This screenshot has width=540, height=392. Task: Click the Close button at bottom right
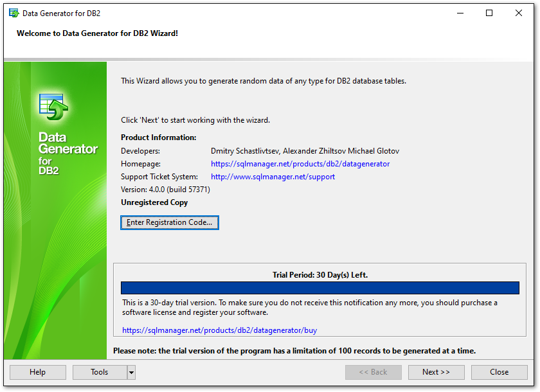499,372
